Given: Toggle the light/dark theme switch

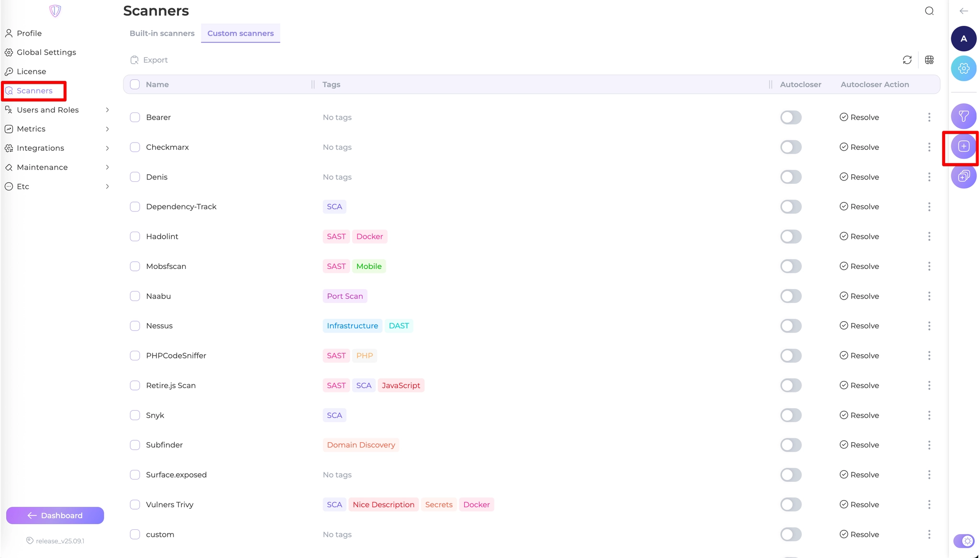Looking at the screenshot, I should tap(963, 541).
